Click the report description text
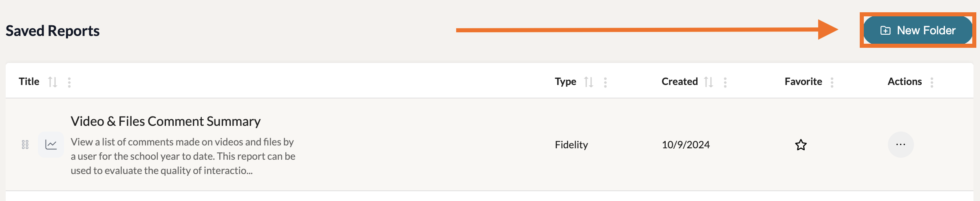 pyautogui.click(x=183, y=156)
